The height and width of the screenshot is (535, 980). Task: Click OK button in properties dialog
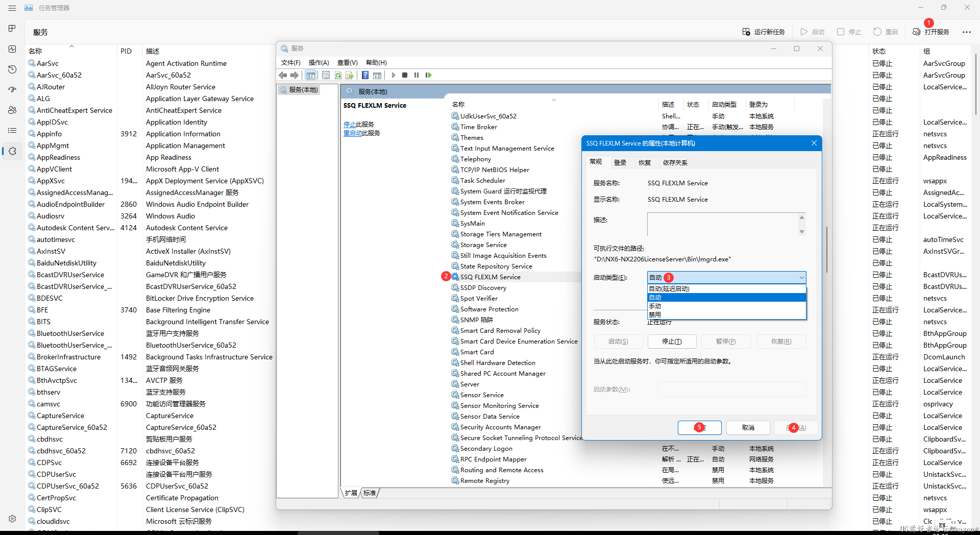(x=699, y=427)
